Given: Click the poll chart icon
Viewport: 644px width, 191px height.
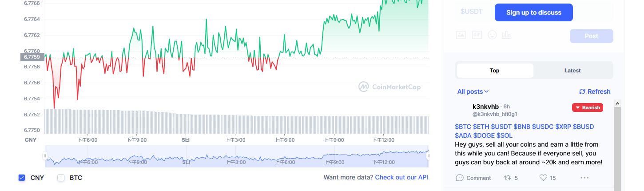Looking at the screenshot, I should 507,35.
